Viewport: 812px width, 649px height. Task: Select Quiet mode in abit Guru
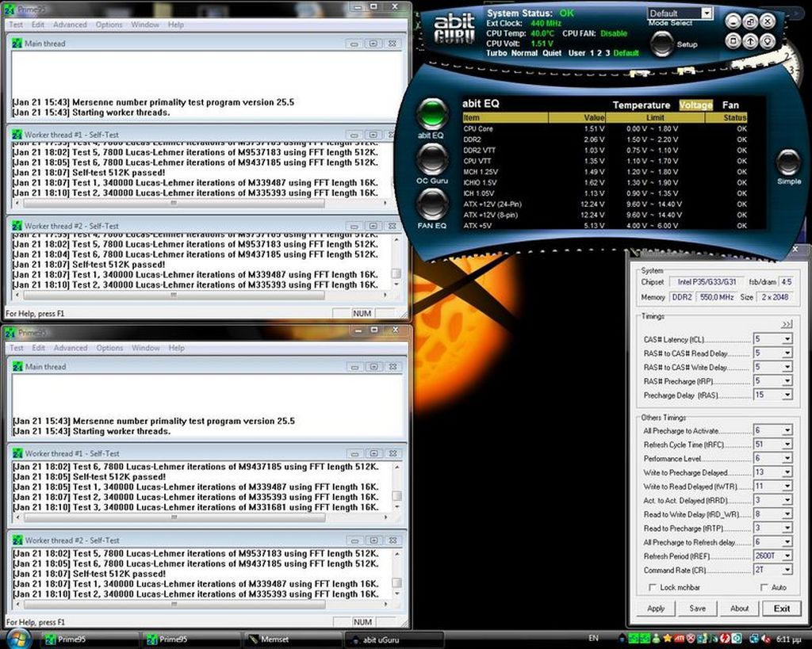pyautogui.click(x=552, y=53)
